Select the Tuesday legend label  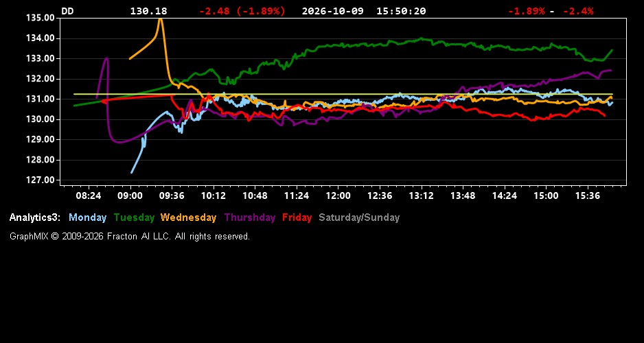click(134, 218)
